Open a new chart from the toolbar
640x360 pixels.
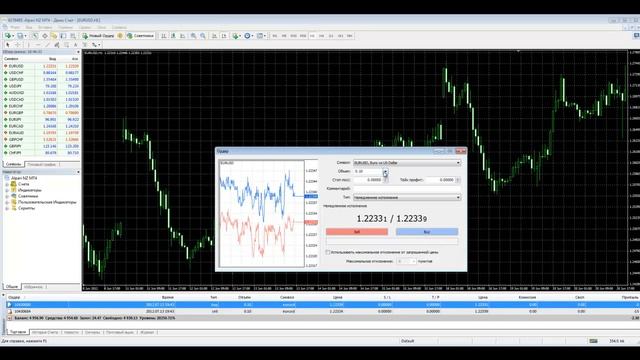[8, 36]
